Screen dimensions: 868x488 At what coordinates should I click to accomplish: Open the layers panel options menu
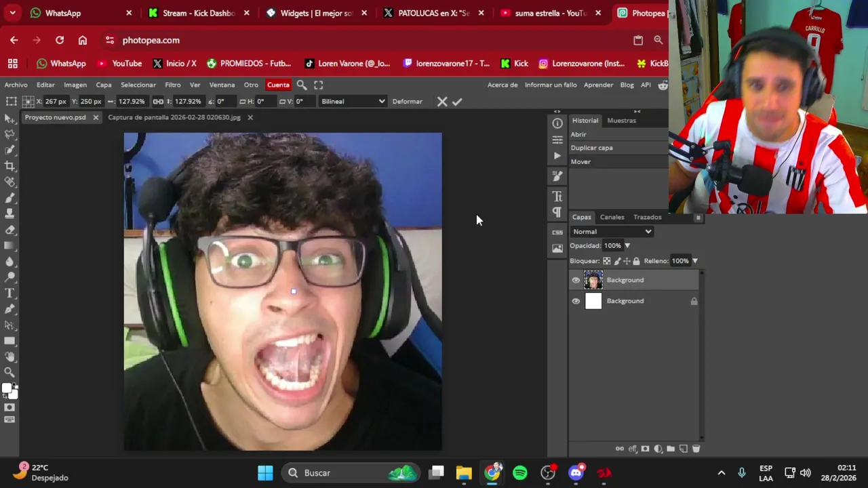point(698,218)
